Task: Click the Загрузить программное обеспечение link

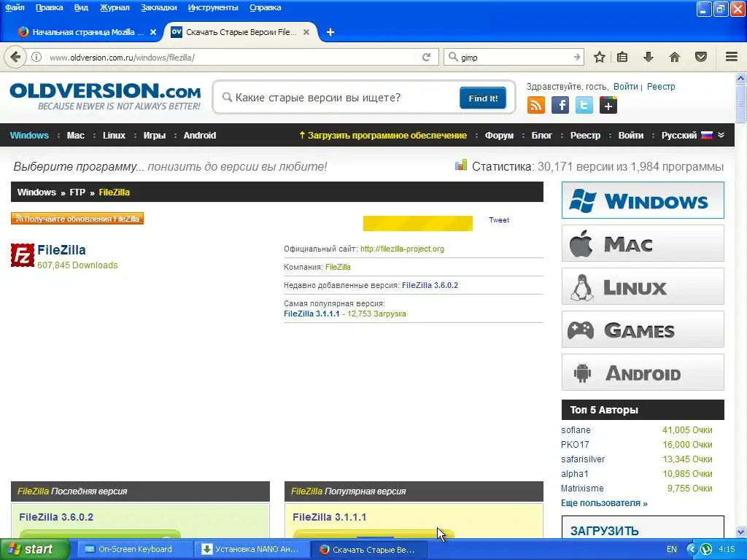Action: coord(382,135)
